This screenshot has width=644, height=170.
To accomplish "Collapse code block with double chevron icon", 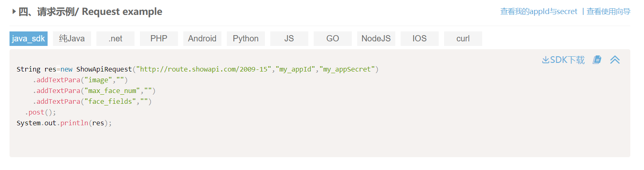I will (x=615, y=60).
